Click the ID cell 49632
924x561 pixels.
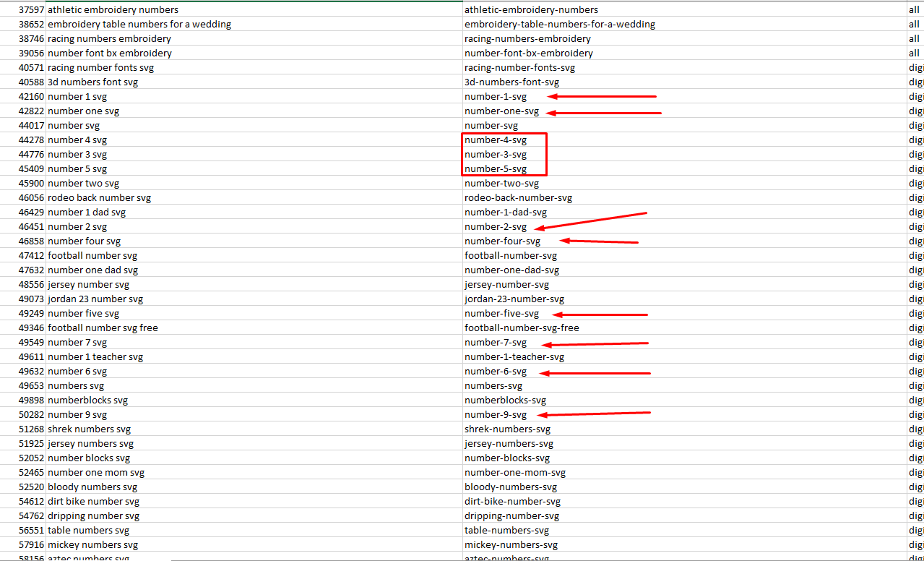32,372
